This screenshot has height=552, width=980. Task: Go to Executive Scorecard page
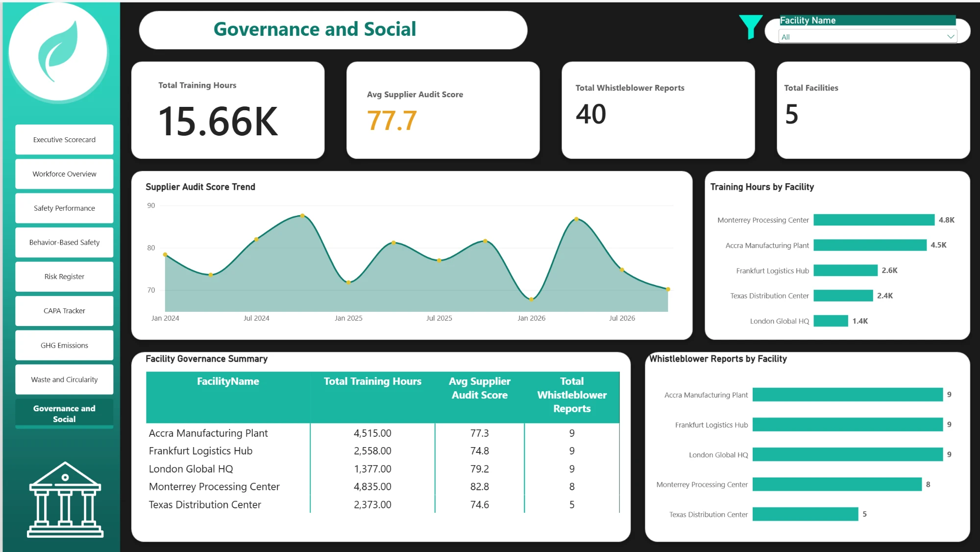(64, 140)
